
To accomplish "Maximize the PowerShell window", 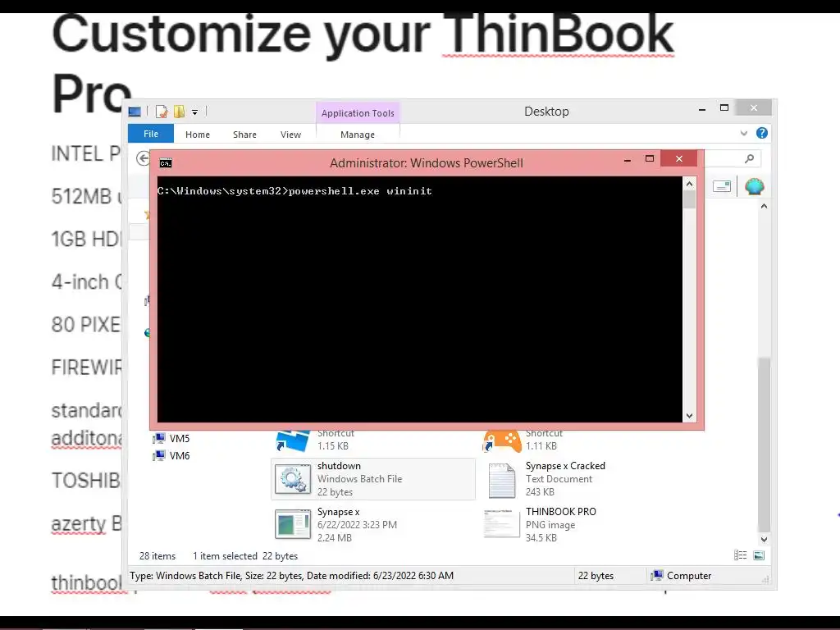I will pyautogui.click(x=650, y=158).
